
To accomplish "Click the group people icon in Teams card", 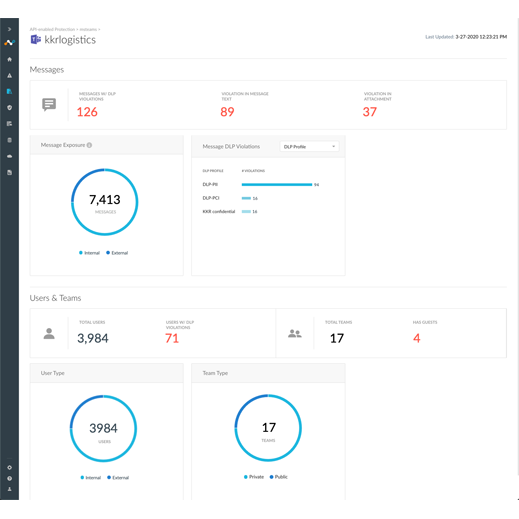I will (x=295, y=333).
